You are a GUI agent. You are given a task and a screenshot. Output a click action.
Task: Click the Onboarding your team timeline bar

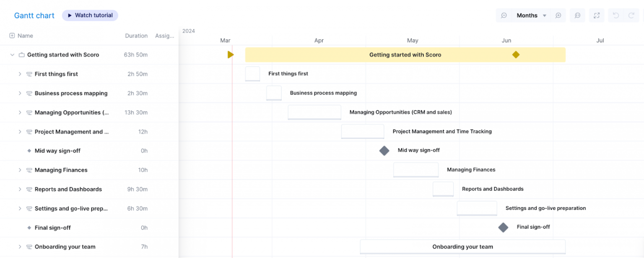(x=463, y=247)
